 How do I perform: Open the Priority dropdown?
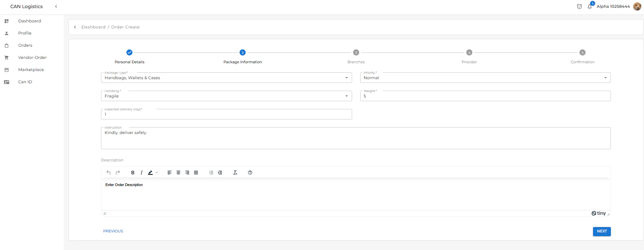click(x=485, y=78)
